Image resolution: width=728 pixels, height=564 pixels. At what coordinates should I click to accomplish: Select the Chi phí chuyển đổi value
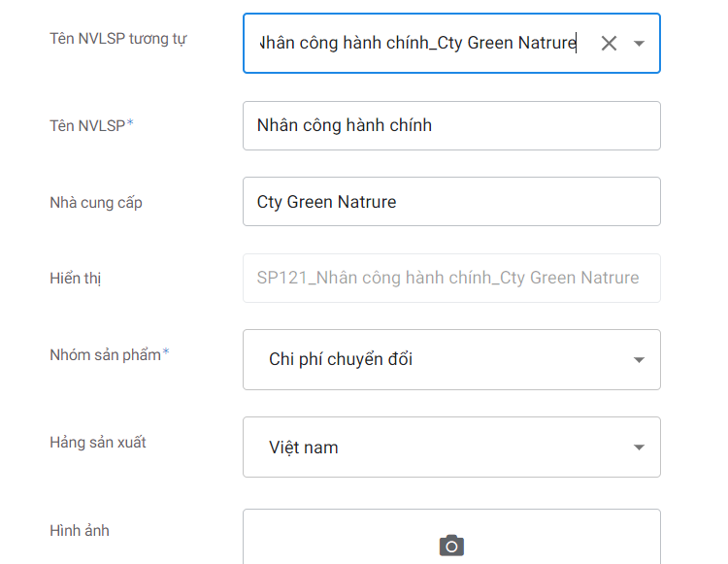tap(341, 359)
